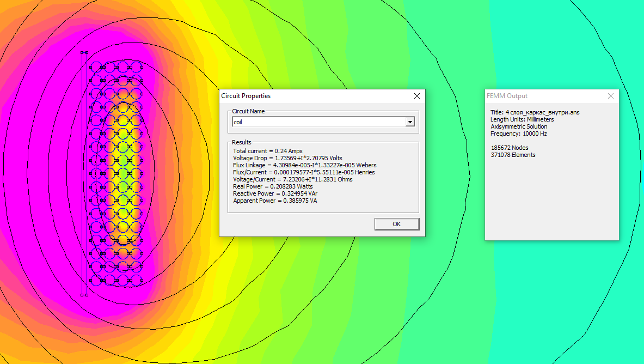Click OK in Circuit Properties dialog

pyautogui.click(x=397, y=224)
